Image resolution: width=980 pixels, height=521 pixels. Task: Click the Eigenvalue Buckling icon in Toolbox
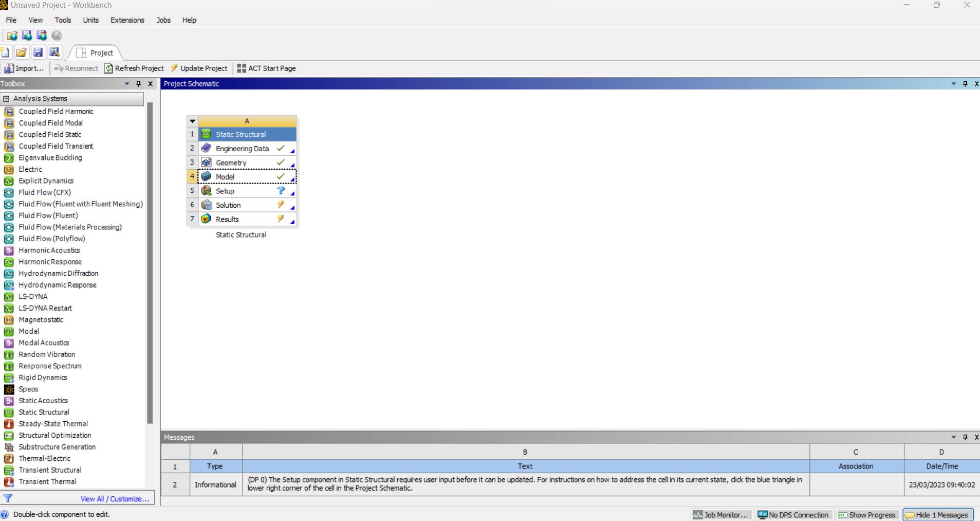point(9,157)
